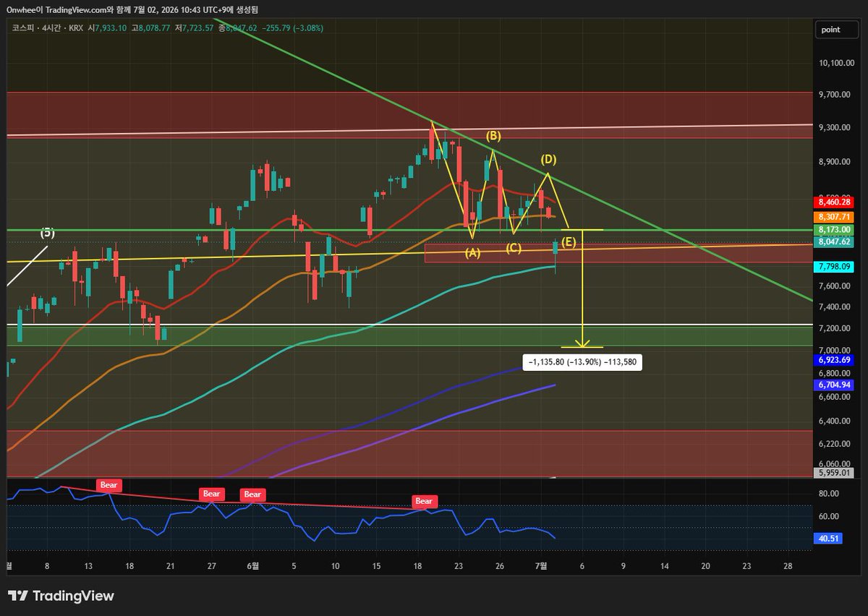Click the orange 8,307.71 price label
This screenshot has width=868, height=616.
[833, 216]
